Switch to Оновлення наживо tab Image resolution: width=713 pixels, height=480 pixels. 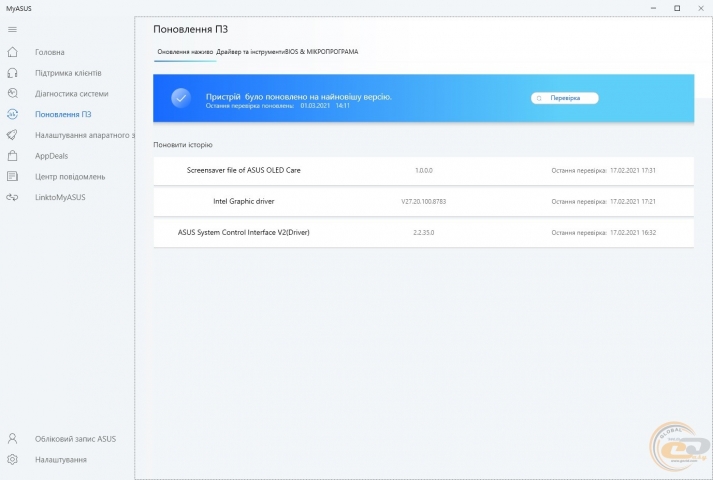tap(185, 52)
